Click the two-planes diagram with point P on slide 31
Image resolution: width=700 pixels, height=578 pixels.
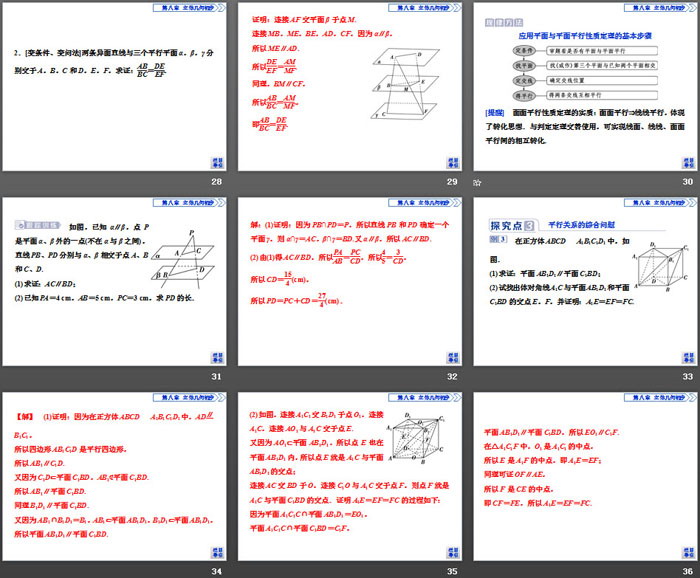(x=183, y=259)
